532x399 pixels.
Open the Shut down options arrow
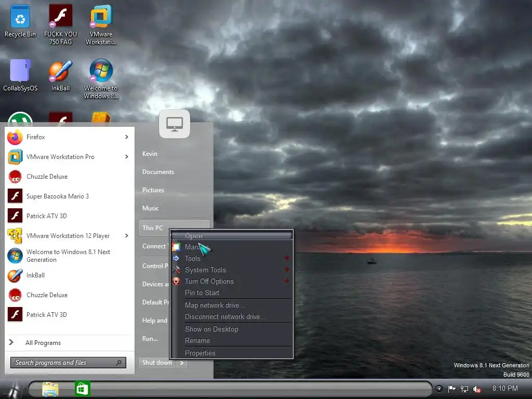click(182, 363)
